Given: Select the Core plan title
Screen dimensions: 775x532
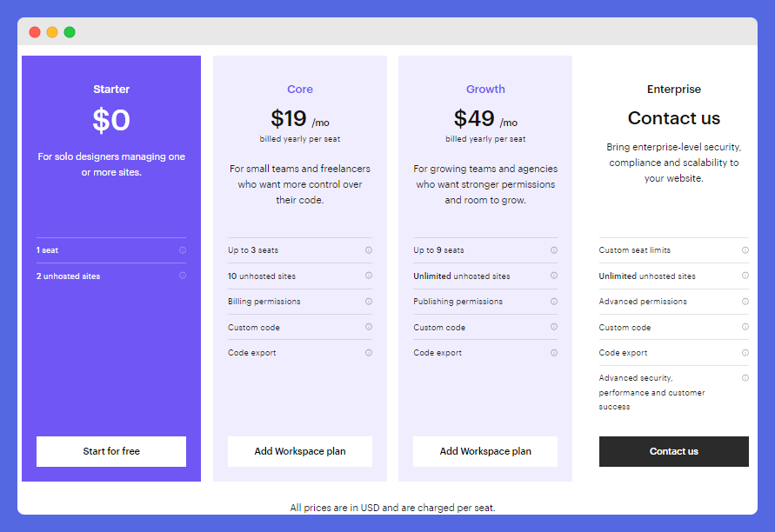Looking at the screenshot, I should coord(300,89).
